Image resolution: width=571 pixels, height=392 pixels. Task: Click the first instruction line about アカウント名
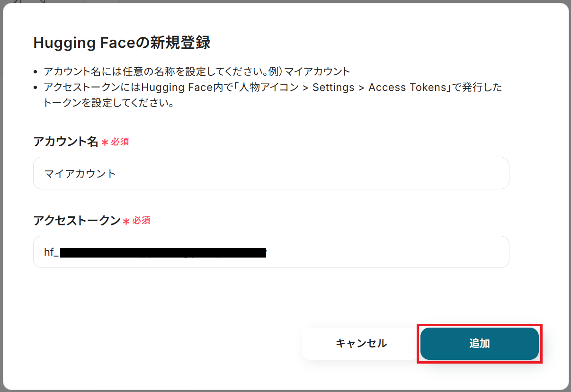pyautogui.click(x=196, y=72)
